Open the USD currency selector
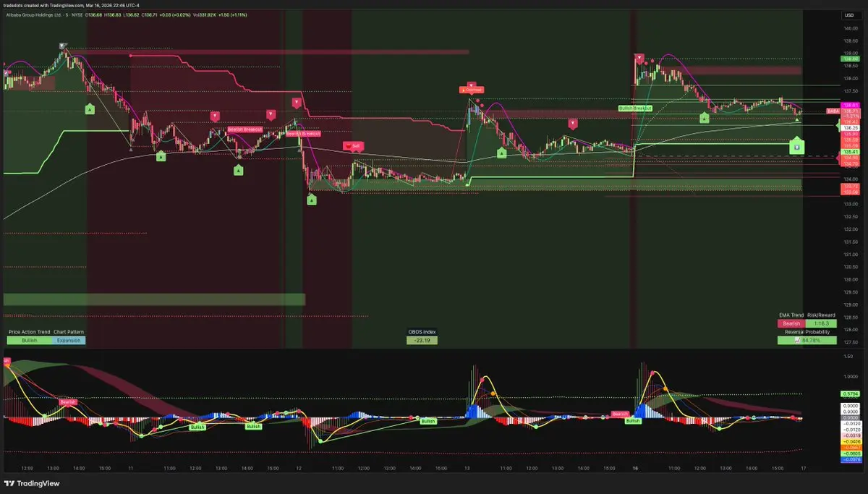Screen dimensions: 868x494 [848, 14]
